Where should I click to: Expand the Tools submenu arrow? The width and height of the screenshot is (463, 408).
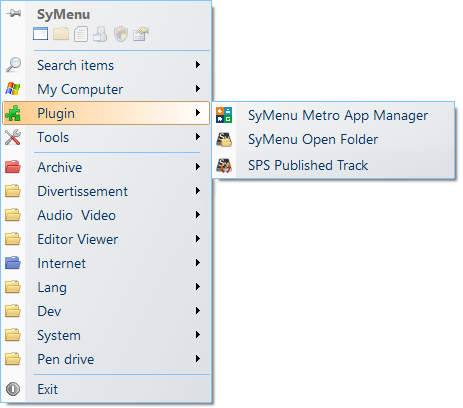pos(198,137)
